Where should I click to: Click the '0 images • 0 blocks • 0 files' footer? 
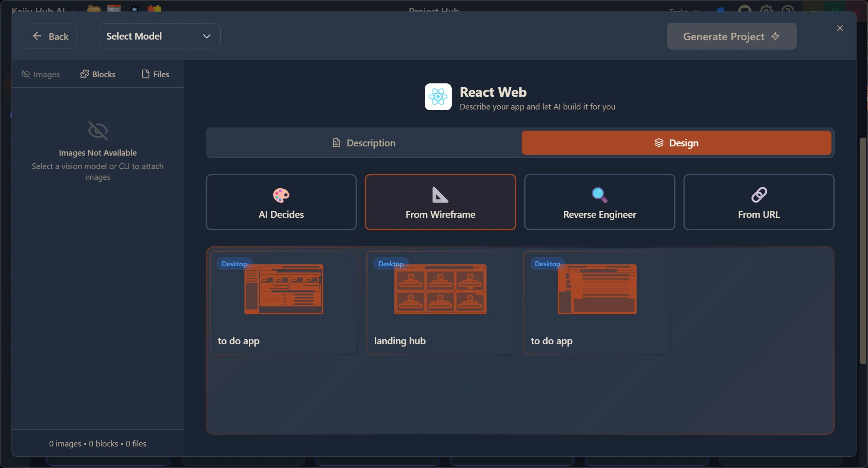[x=98, y=443]
